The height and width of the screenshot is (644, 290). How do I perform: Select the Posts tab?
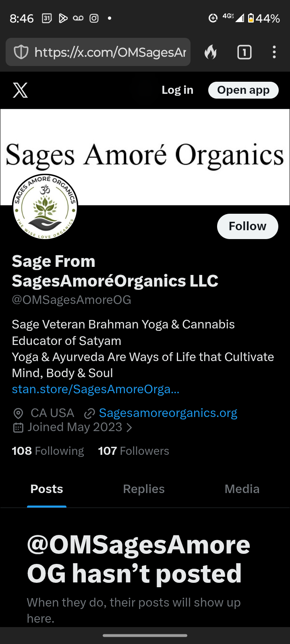[x=47, y=489]
